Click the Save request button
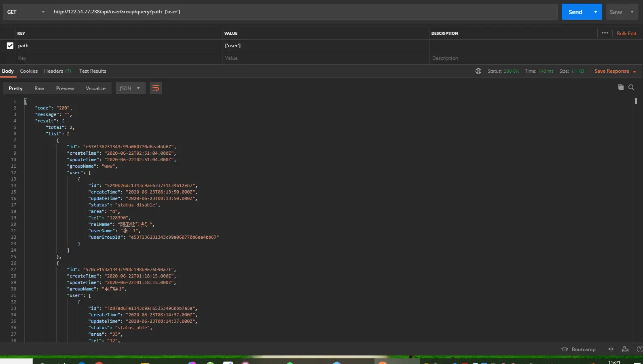The image size is (643, 364). (616, 12)
